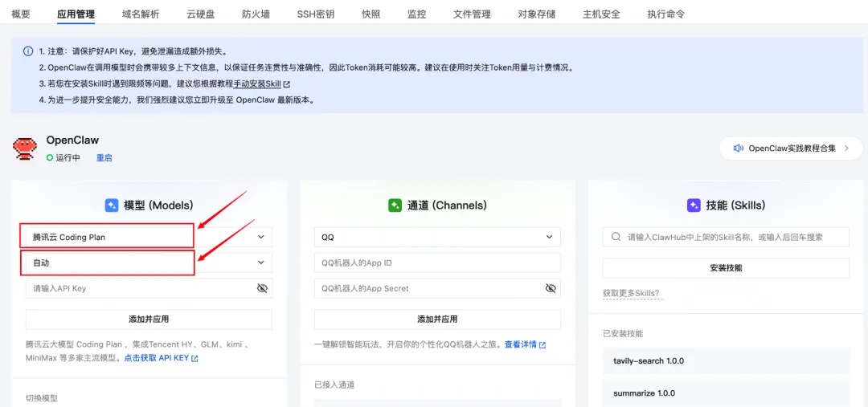Click the external link icon after 查看详情
Screen dimensions: 868x407
542,344
